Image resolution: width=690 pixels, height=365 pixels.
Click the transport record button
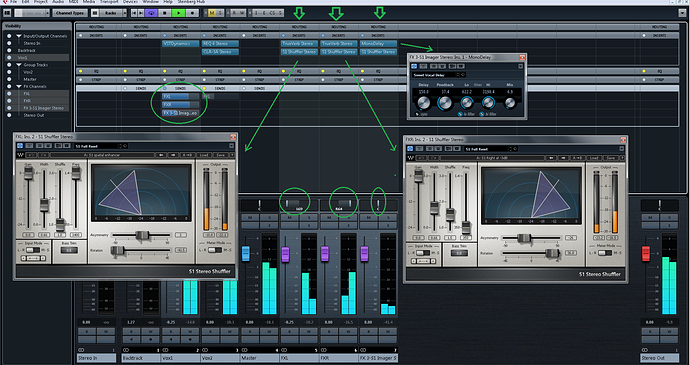pyautogui.click(x=192, y=13)
